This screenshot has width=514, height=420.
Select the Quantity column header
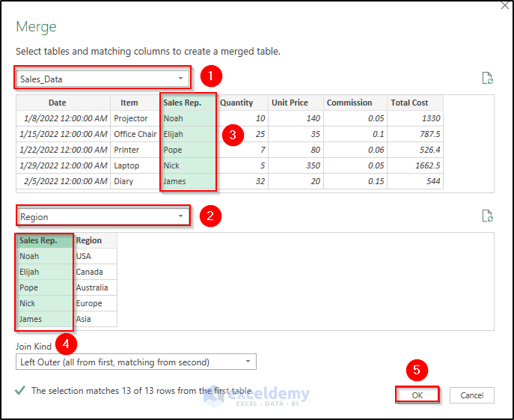pos(236,103)
